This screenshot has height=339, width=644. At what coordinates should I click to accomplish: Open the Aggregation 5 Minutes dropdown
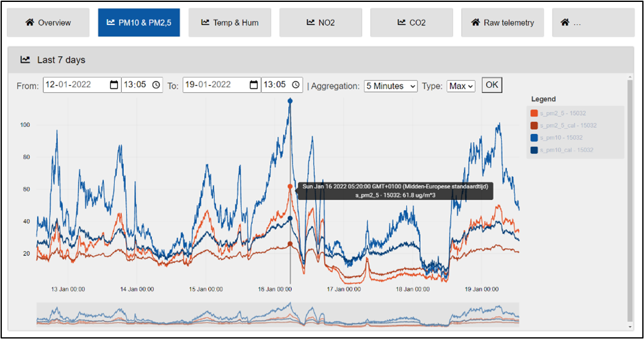click(x=391, y=86)
